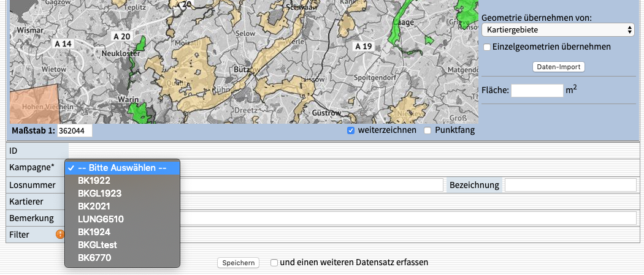644x275 pixels.
Task: Click the Neukloster label on the map
Action: [121, 53]
